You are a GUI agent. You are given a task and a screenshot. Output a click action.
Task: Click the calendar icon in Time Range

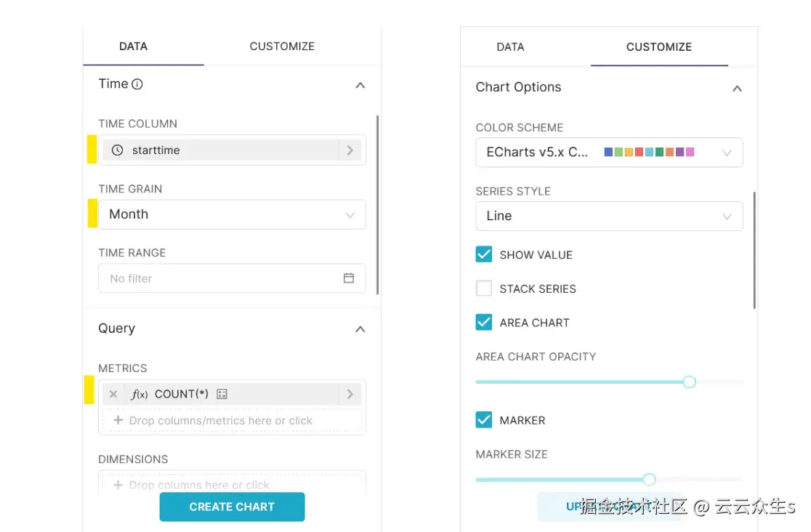pyautogui.click(x=349, y=278)
